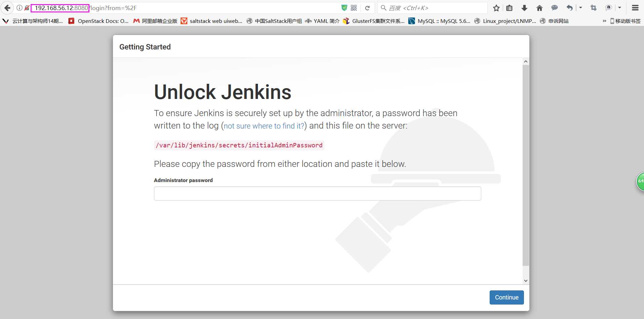Viewport: 644px width, 319px height.
Task: Open the chat bubble toolbar icon
Action: click(x=555, y=8)
